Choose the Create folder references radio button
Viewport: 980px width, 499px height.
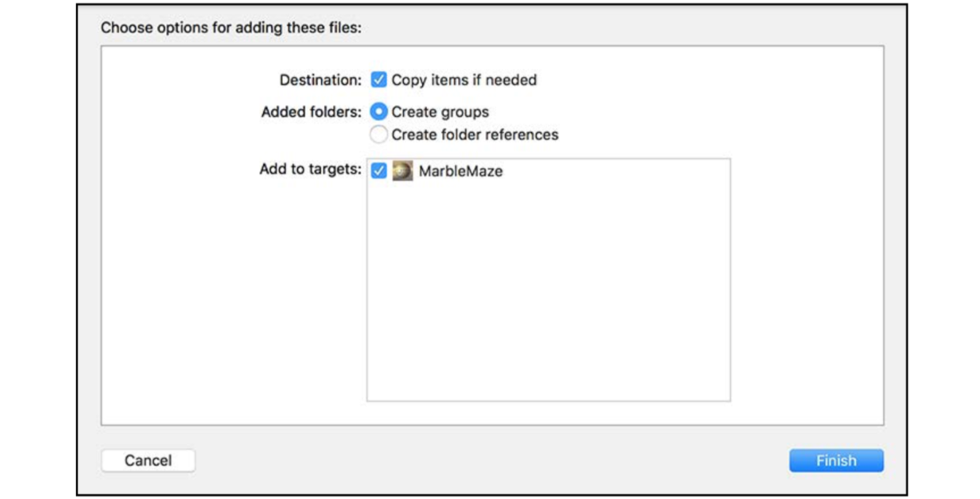click(379, 134)
